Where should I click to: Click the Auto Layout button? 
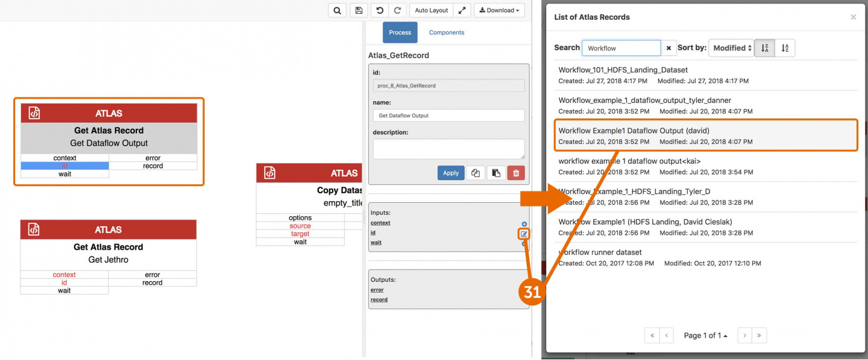pyautogui.click(x=432, y=10)
